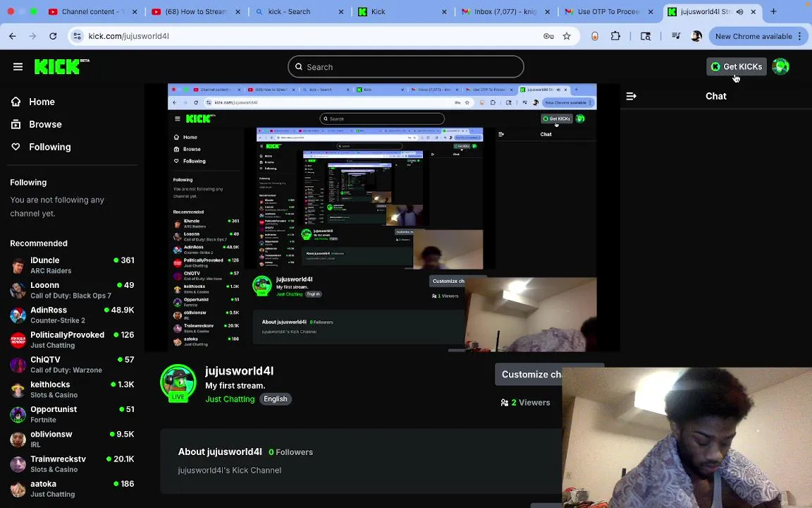Click the Just Chatting category link
The width and height of the screenshot is (812, 508).
tap(230, 399)
